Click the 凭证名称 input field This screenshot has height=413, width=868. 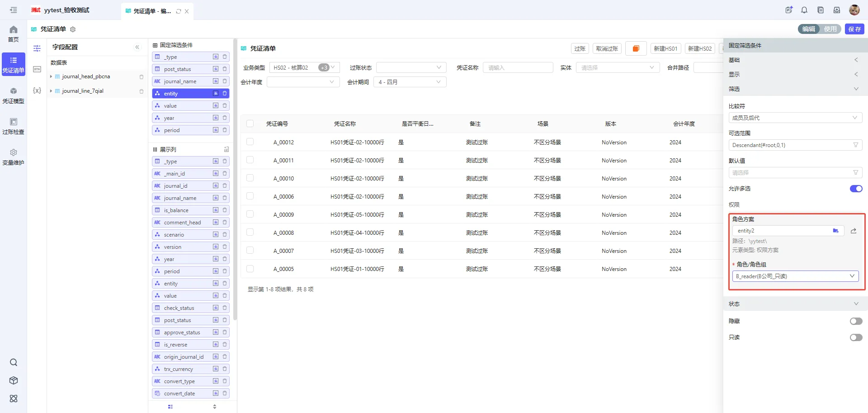coord(518,68)
